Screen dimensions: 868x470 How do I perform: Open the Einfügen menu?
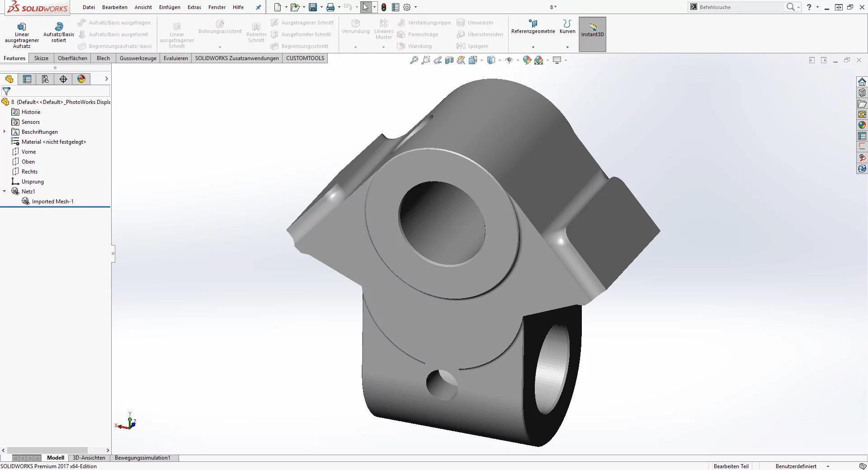click(x=170, y=7)
